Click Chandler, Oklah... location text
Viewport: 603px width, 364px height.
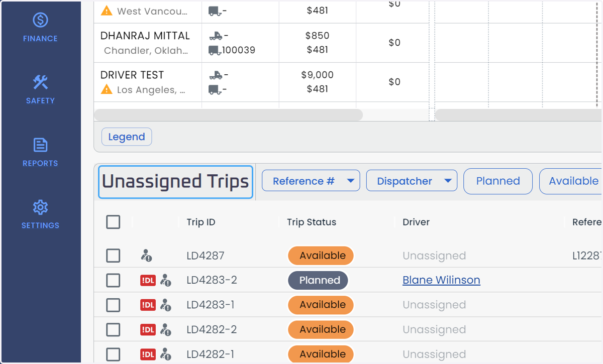[x=146, y=51]
